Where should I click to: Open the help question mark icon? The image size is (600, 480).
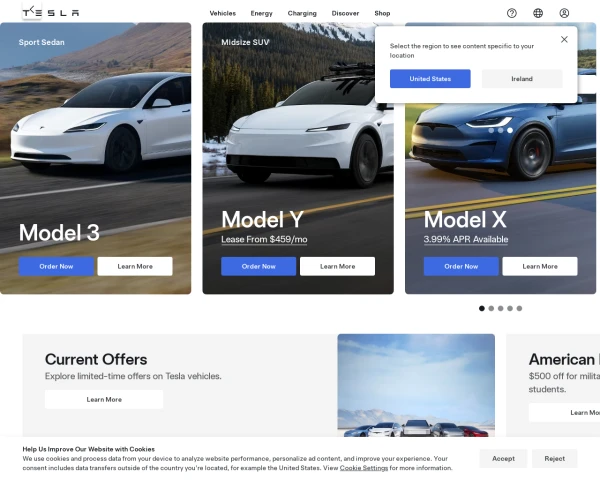pos(512,13)
